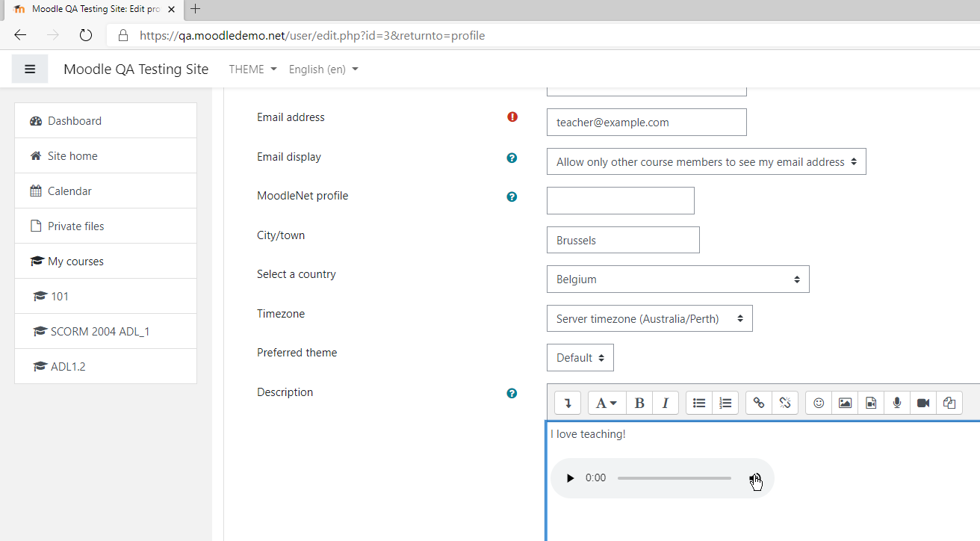
Task: Go back with browser back arrow
Action: click(20, 35)
